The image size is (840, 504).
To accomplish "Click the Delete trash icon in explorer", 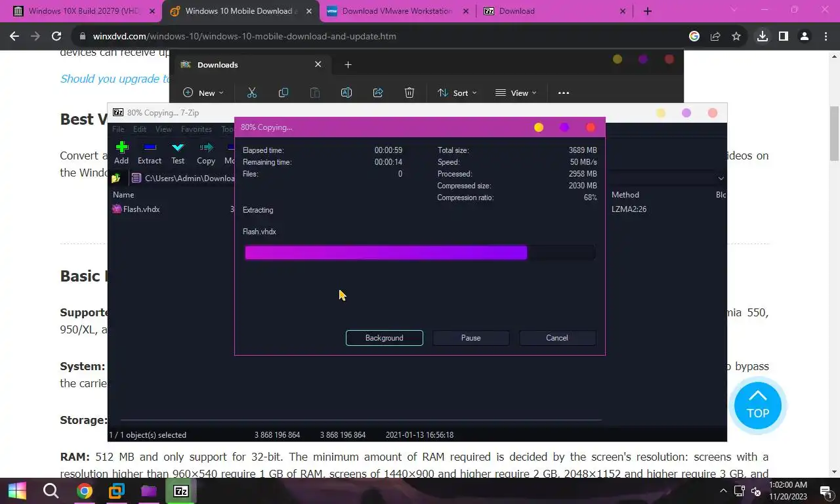I will click(409, 93).
